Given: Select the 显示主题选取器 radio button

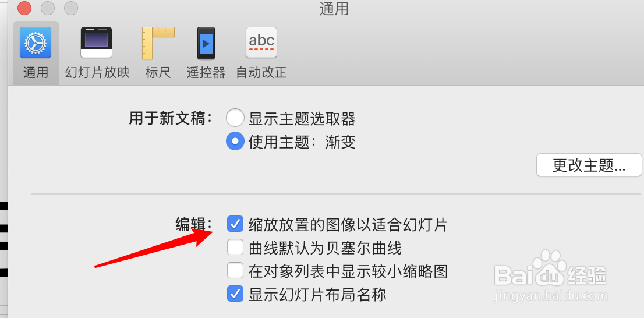Looking at the screenshot, I should 235,119.
